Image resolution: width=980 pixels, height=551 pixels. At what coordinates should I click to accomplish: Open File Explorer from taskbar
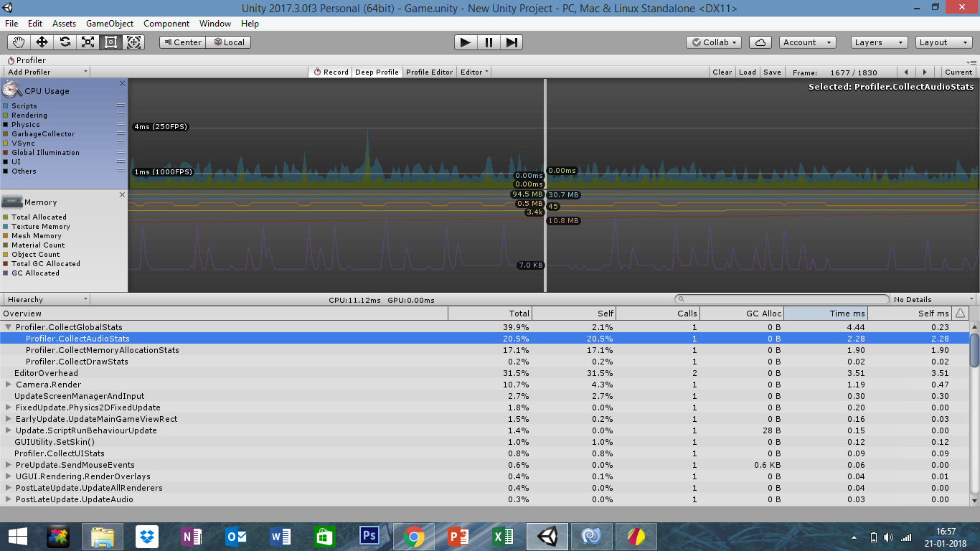[103, 536]
